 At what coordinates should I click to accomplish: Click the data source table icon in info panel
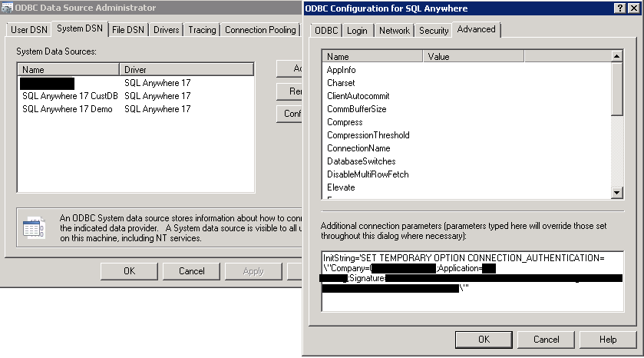coord(34,227)
